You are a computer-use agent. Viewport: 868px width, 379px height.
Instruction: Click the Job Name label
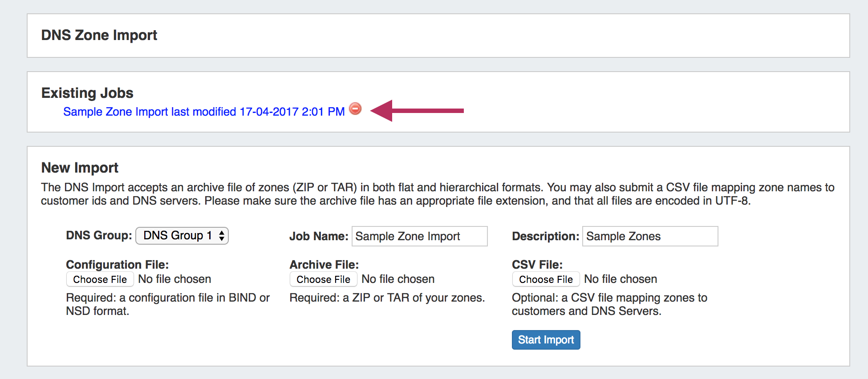319,236
